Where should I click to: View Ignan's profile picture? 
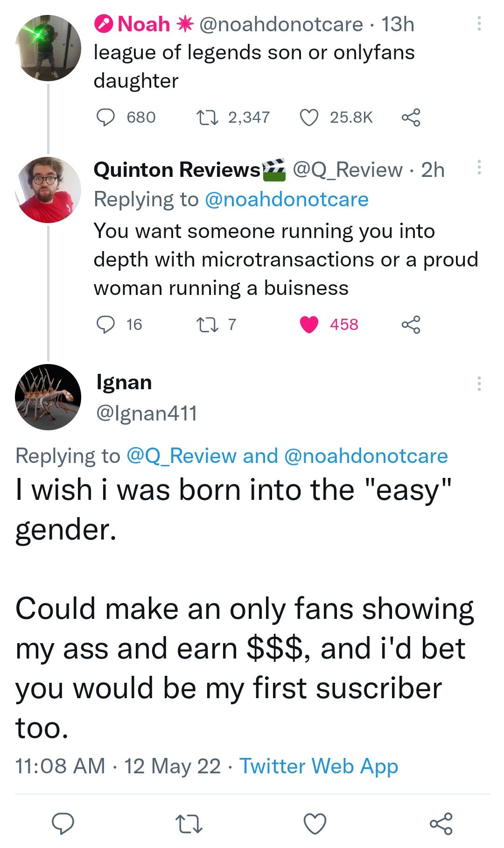pos(48,397)
